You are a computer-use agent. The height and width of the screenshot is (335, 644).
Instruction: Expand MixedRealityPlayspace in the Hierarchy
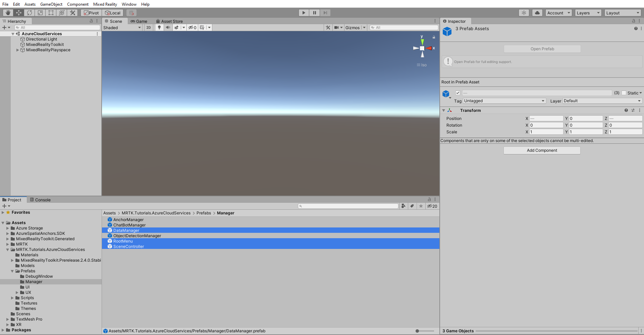pos(17,50)
